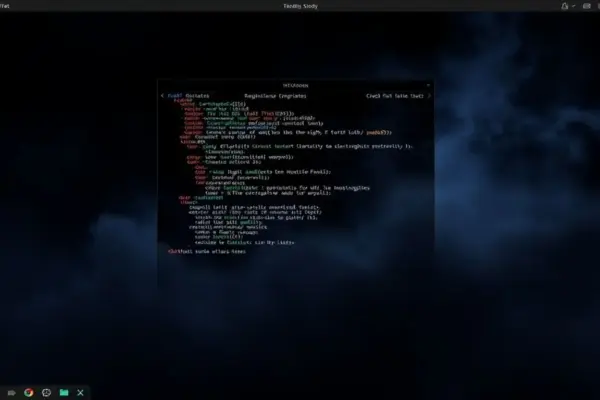This screenshot has width=600, height=400.
Task: Click the top-left corner label of the top bar
Action: (5, 6)
